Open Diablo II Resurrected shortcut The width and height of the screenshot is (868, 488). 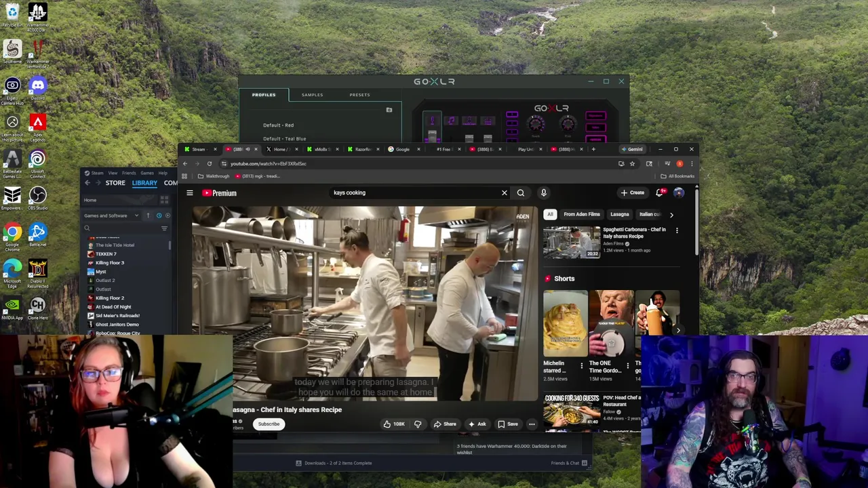(37, 273)
